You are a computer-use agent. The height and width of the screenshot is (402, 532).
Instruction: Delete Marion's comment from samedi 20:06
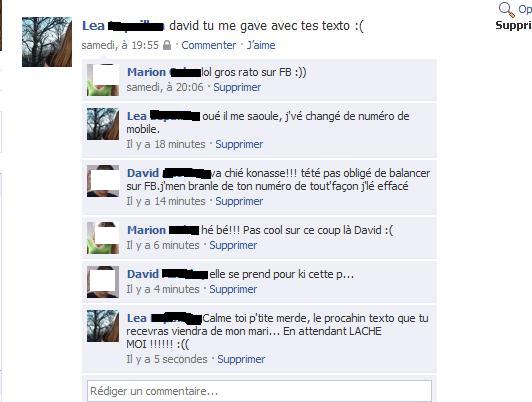point(237,87)
